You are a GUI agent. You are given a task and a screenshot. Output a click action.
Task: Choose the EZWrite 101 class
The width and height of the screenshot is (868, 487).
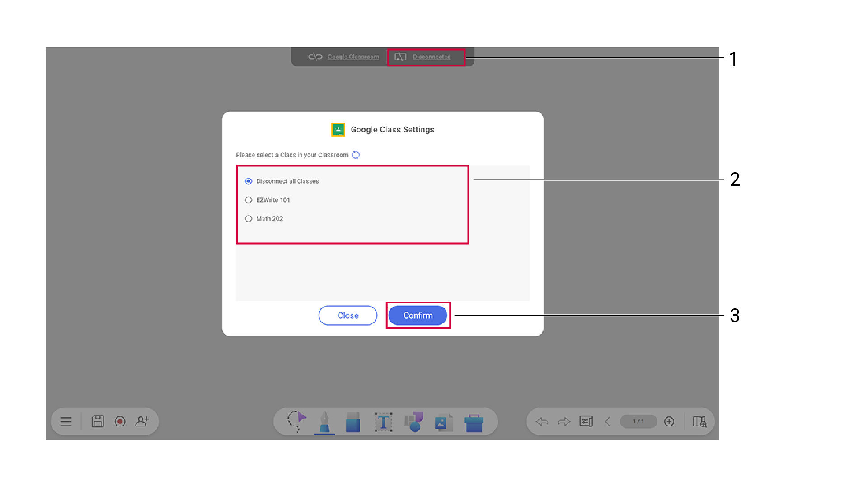click(x=249, y=200)
